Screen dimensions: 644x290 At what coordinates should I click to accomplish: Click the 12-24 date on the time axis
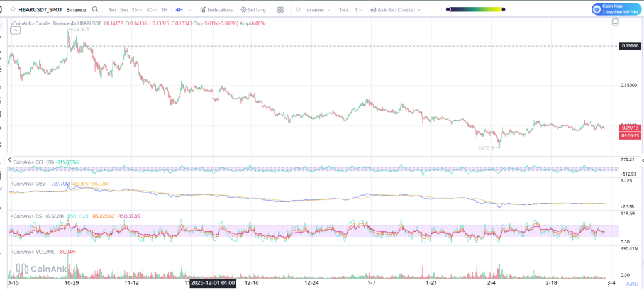coord(312,283)
